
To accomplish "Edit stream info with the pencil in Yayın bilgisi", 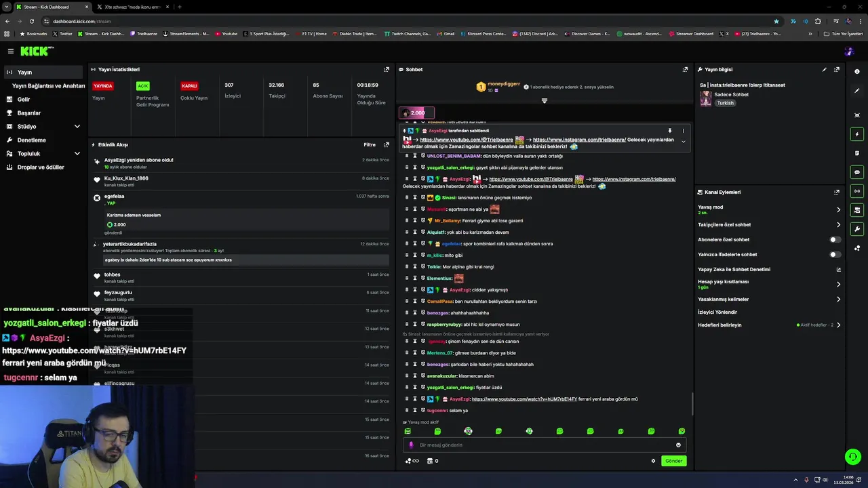I will (x=825, y=69).
